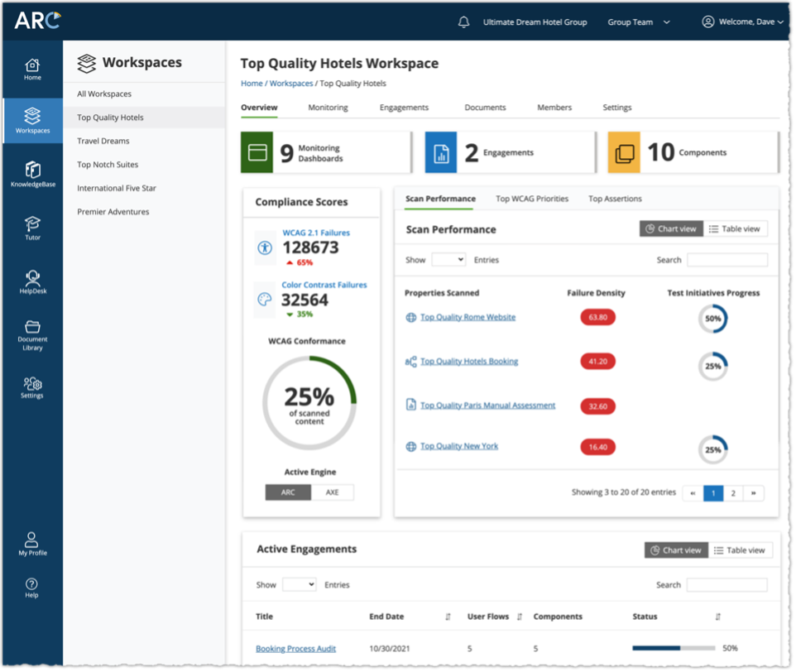Go to Home in the sidebar
Viewport: 796px width, 672px height.
[x=32, y=70]
